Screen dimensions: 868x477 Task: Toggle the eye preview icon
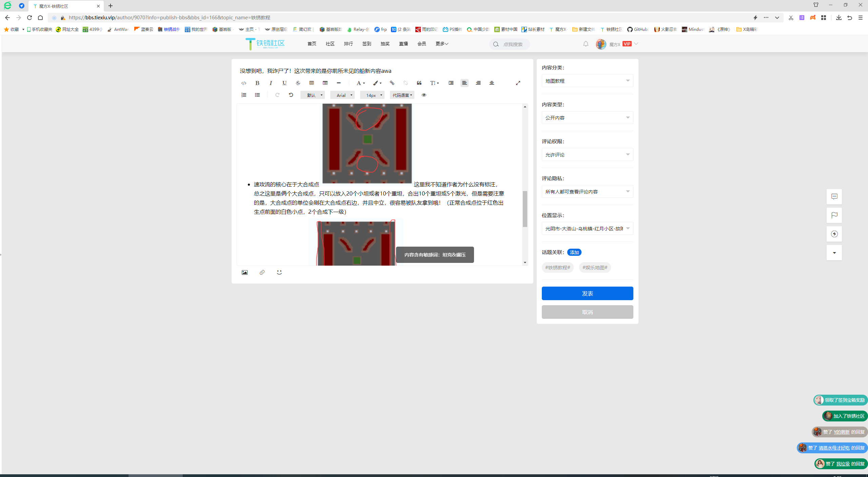click(x=424, y=95)
